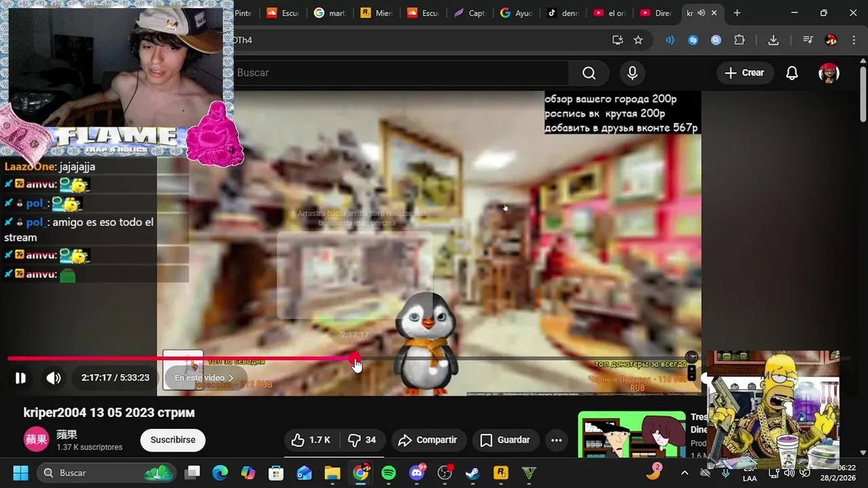Open Chrome downloads icon
The width and height of the screenshot is (868, 488).
(774, 40)
